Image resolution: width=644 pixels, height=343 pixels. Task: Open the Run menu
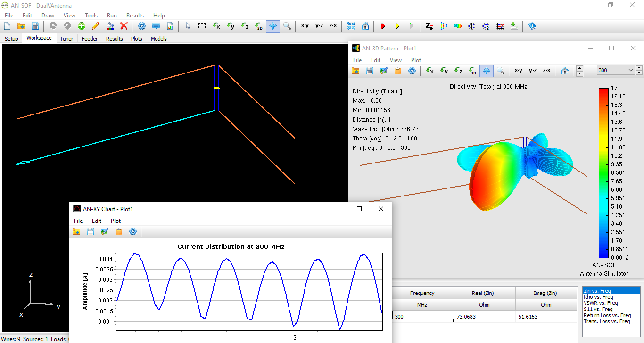pyautogui.click(x=112, y=16)
